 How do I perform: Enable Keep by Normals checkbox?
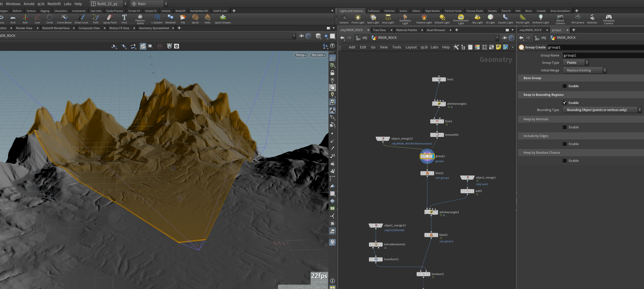click(x=565, y=127)
